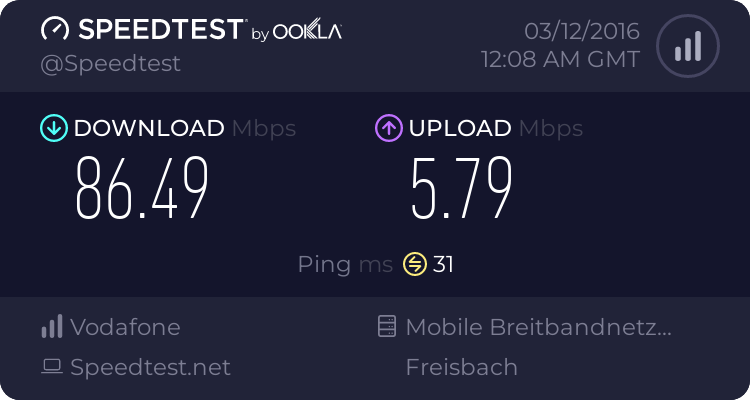Click the circled signal bars icon
This screenshot has width=750, height=400.
click(688, 46)
